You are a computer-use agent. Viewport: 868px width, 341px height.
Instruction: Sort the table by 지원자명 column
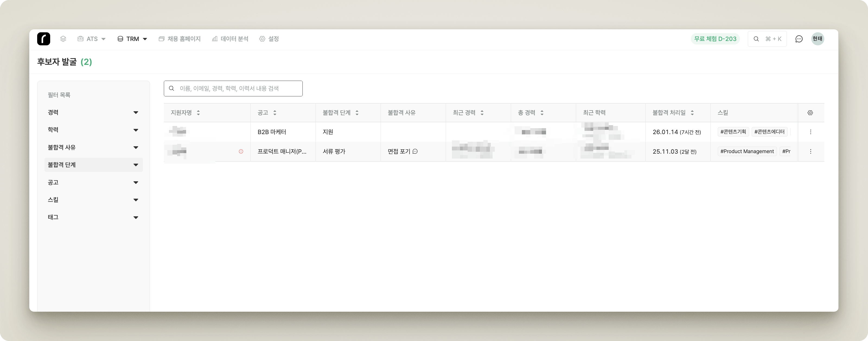[x=198, y=113]
